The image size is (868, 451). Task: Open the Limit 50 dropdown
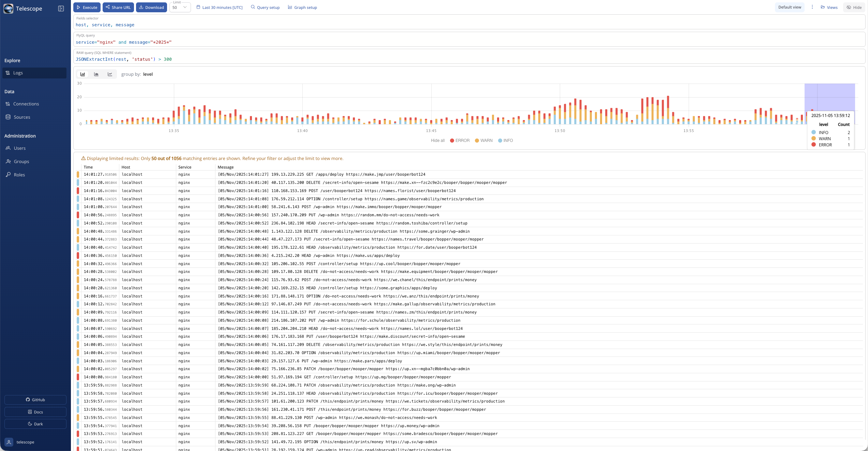[180, 8]
